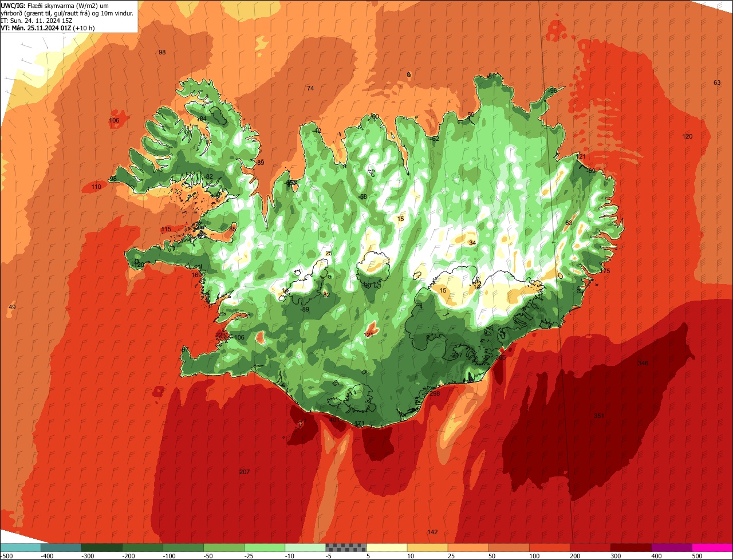Pick the light orange 25 to 50 swatch
This screenshot has width=733, height=560.
pos(468,547)
